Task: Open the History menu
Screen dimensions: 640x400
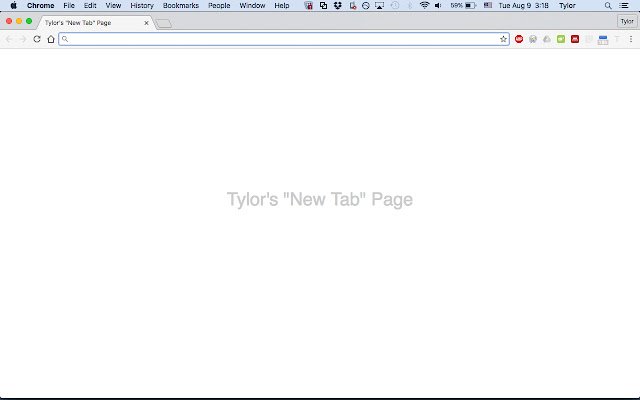Action: 142,6
